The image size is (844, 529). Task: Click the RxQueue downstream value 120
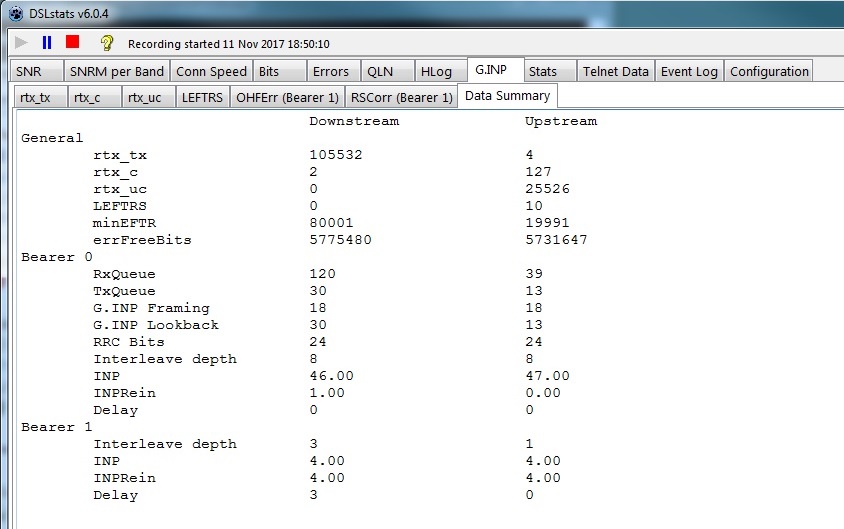322,274
